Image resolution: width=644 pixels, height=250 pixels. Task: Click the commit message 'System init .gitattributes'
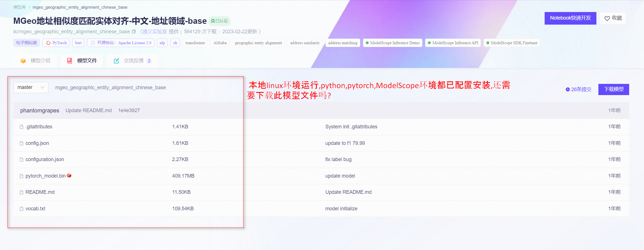pos(351,127)
